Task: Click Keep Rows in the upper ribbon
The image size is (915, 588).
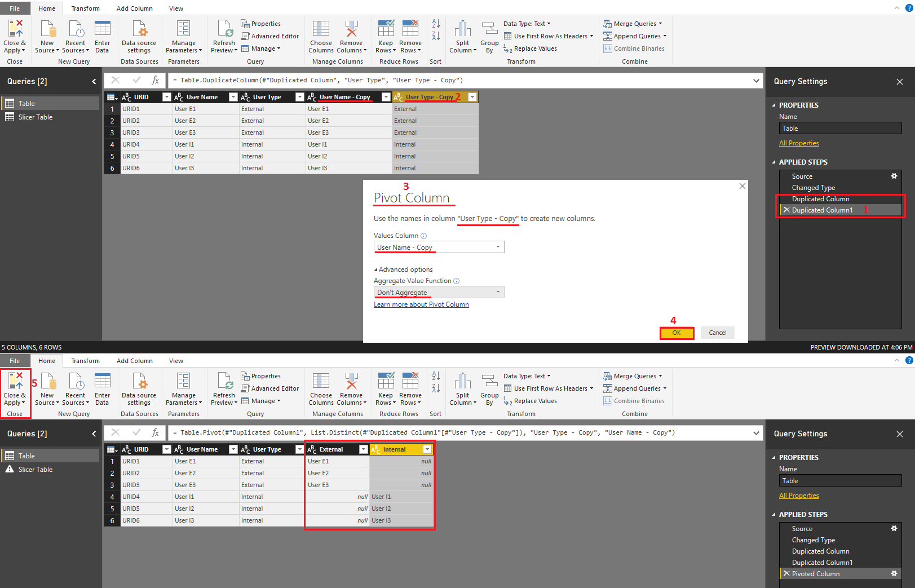Action: [x=386, y=36]
